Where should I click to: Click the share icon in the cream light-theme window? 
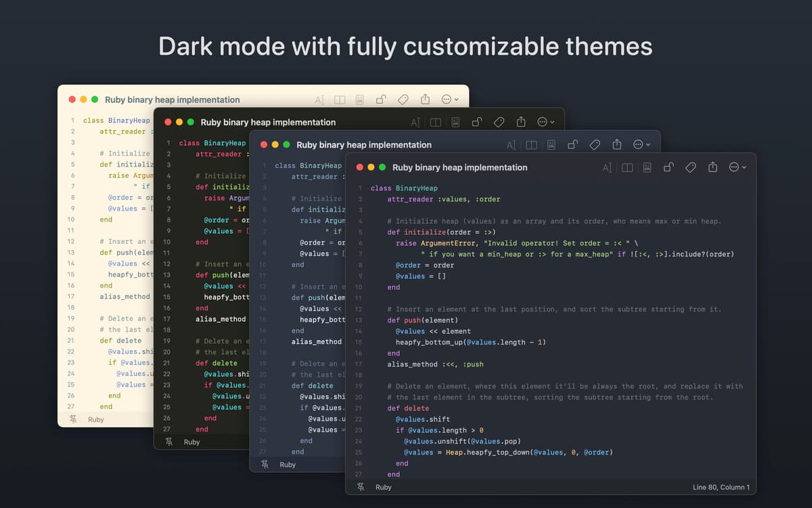tap(425, 100)
